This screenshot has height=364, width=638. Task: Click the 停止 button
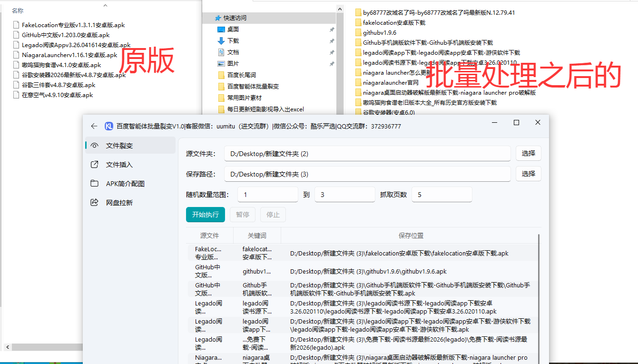click(x=273, y=215)
